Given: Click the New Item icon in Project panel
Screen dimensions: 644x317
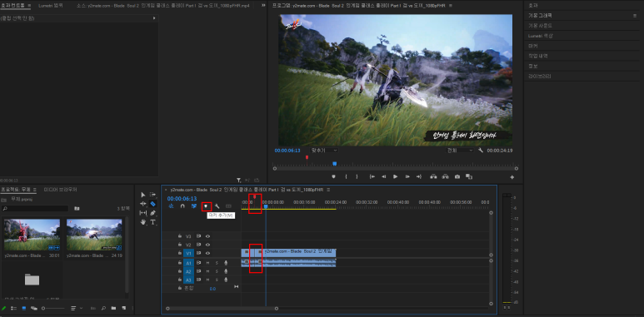Looking at the screenshot, I should click(x=123, y=308).
